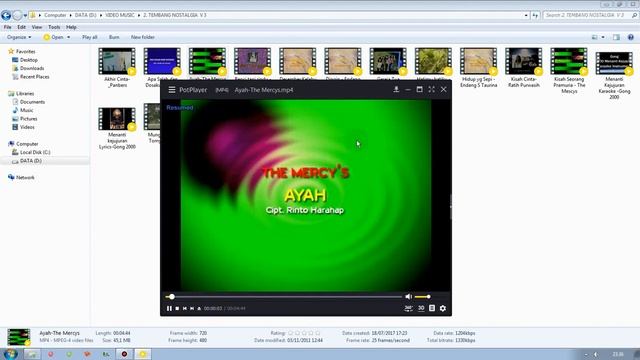This screenshot has height=360, width=640.
Task: Skip to the next track in PotPlayer
Action: point(192,309)
